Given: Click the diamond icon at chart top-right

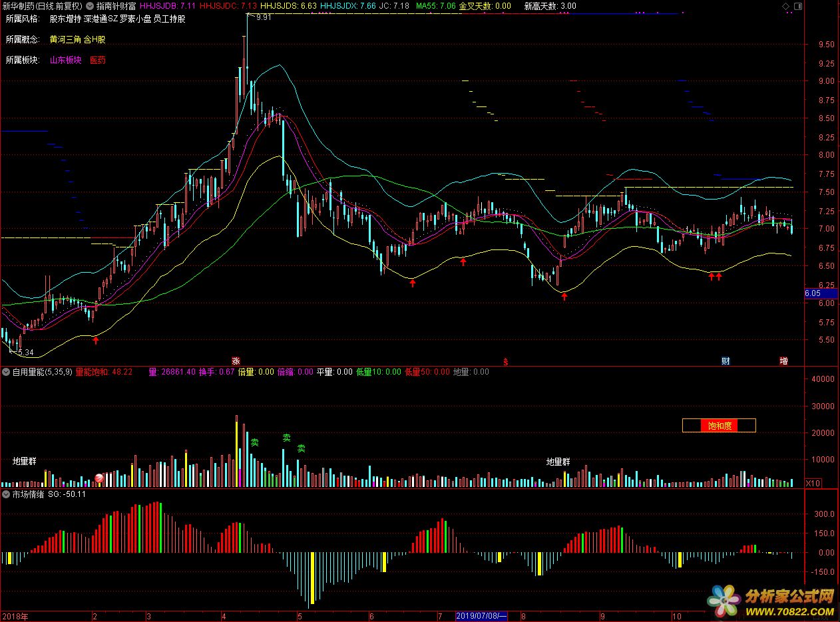Looking at the screenshot, I should (785, 6).
